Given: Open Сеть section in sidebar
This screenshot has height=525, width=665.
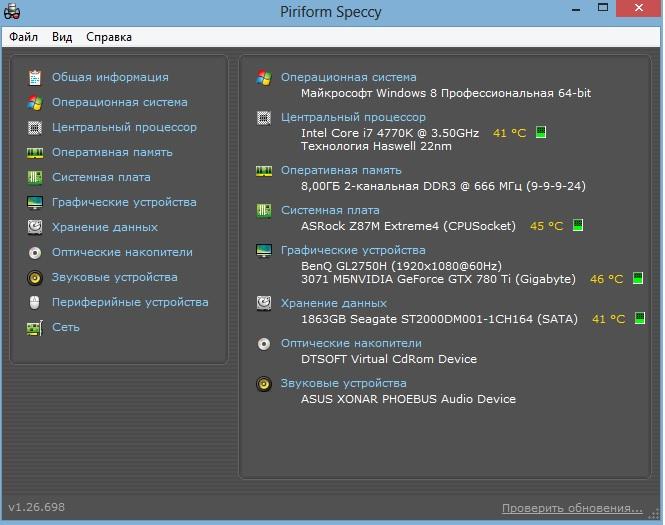Looking at the screenshot, I should click(66, 327).
